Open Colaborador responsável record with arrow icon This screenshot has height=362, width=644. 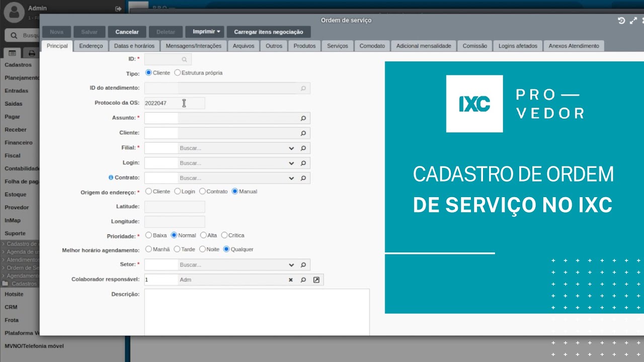316,280
